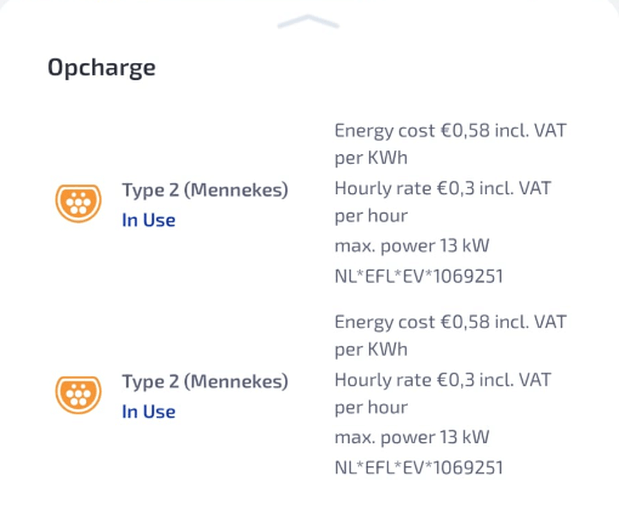This screenshot has width=619, height=510.
Task: Tap the second In Use status
Action: pos(148,412)
